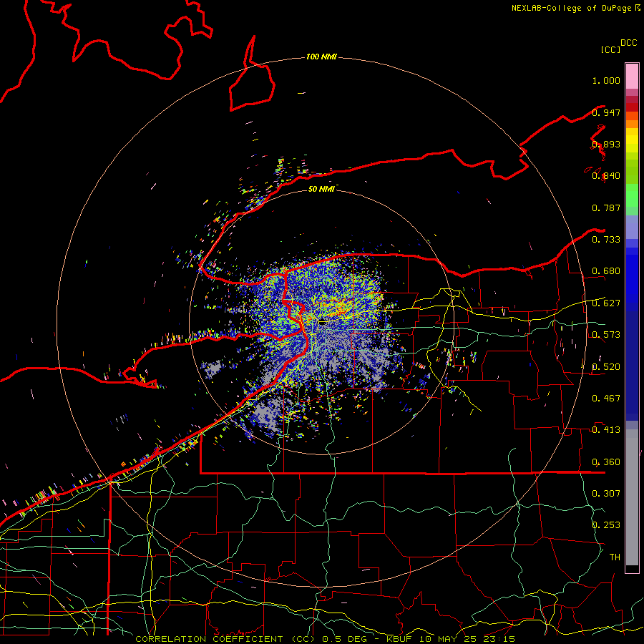Click the 0.253 scale value
644x644 pixels.
[606, 525]
